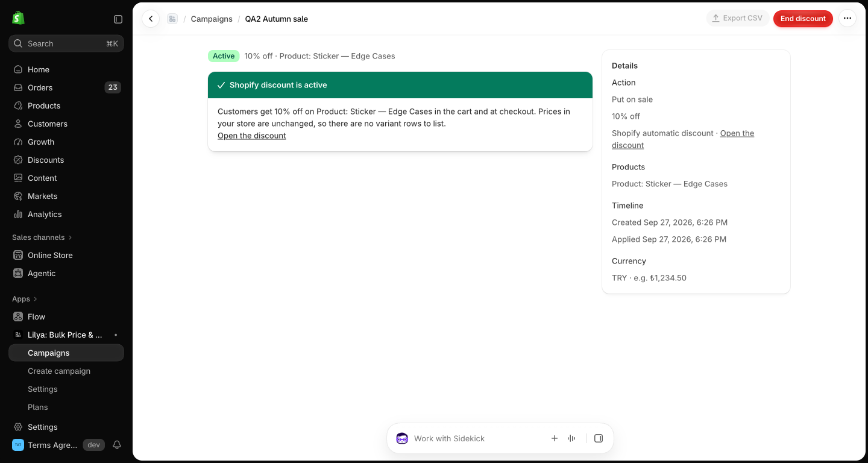868x463 pixels.
Task: Add attachment with the Sidekick plus icon
Action: point(555,438)
